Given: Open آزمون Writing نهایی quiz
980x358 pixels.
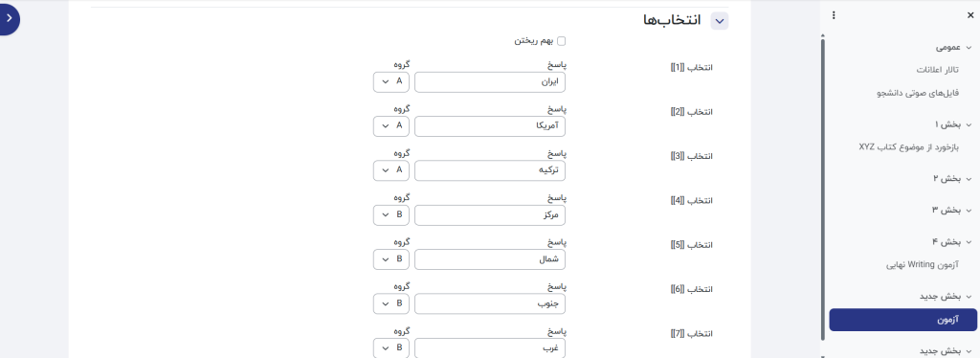Looking at the screenshot, I should pyautogui.click(x=923, y=265).
